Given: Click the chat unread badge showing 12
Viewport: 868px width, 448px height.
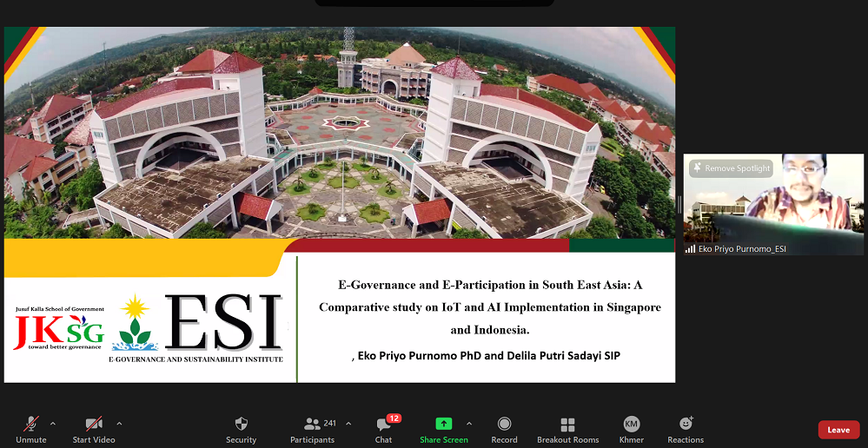Looking at the screenshot, I should 394,418.
